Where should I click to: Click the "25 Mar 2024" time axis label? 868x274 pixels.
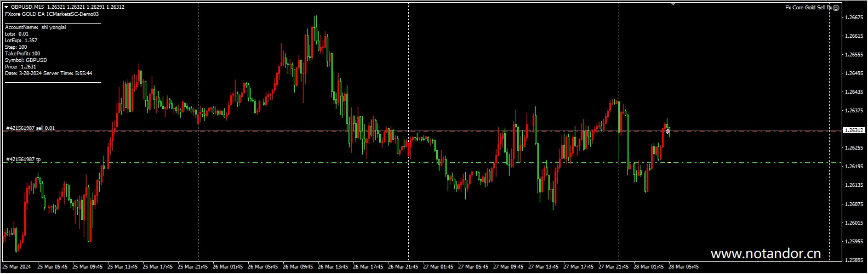coord(17,267)
